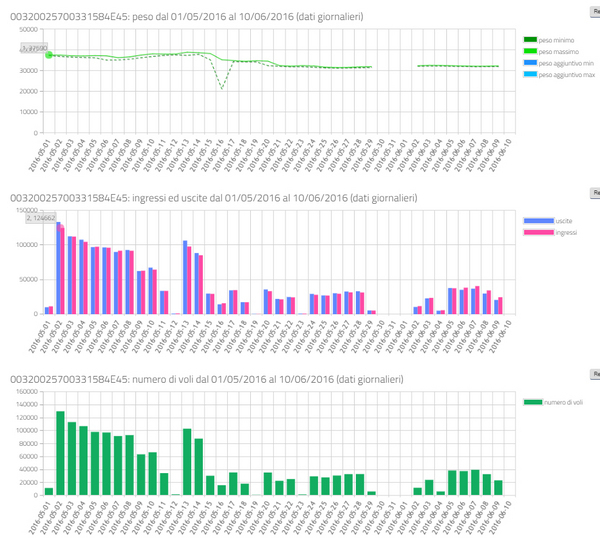Click the 2016-06-10 date label on the peso axis
600x538 pixels.
[505, 152]
